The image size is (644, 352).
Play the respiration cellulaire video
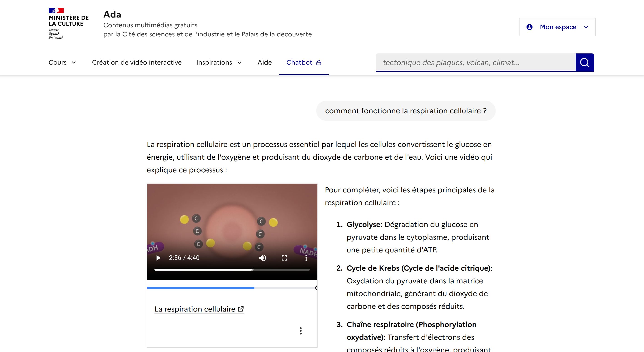158,258
